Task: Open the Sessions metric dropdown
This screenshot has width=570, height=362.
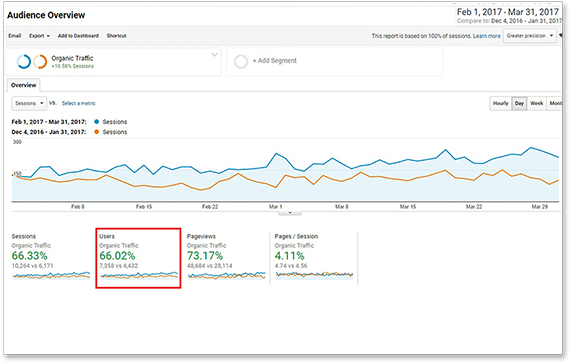Action: click(x=29, y=103)
